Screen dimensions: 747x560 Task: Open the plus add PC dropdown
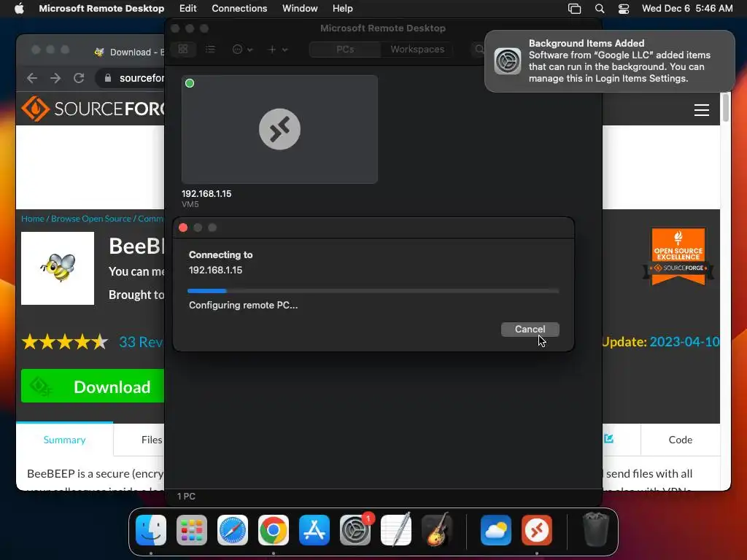[x=277, y=49]
